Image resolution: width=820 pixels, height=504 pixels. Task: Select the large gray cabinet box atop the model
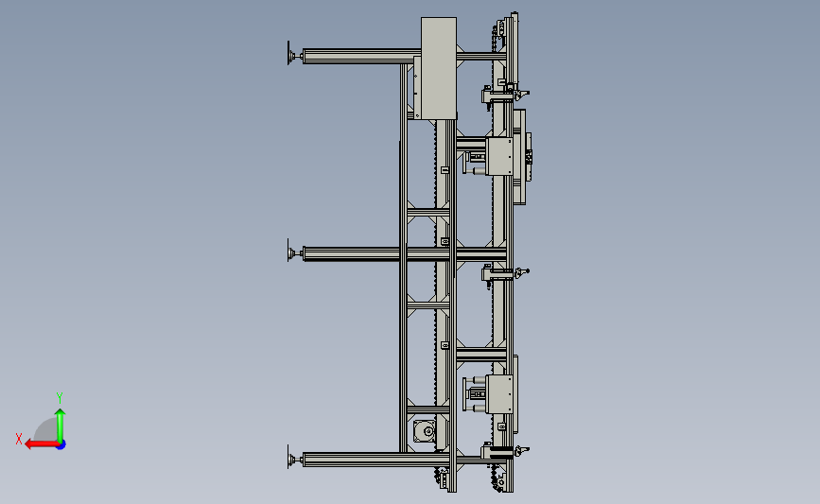point(438,68)
